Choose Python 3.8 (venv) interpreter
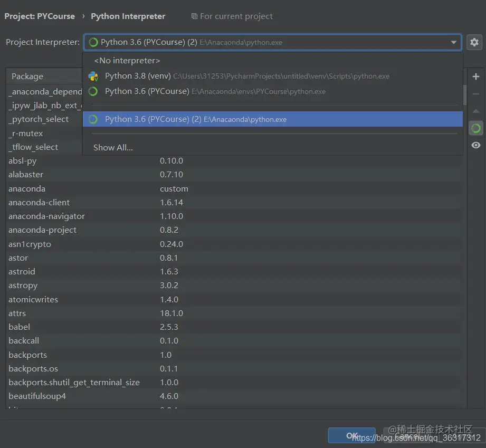 click(x=272, y=76)
